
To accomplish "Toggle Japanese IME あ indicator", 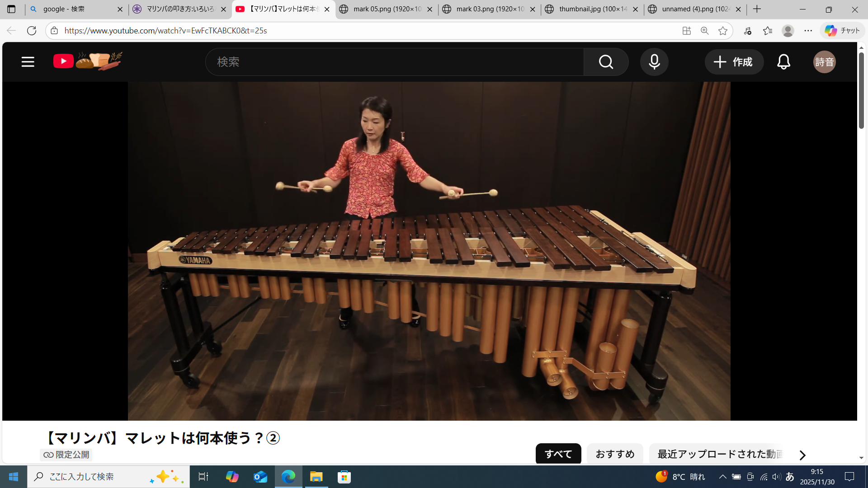I will (790, 477).
